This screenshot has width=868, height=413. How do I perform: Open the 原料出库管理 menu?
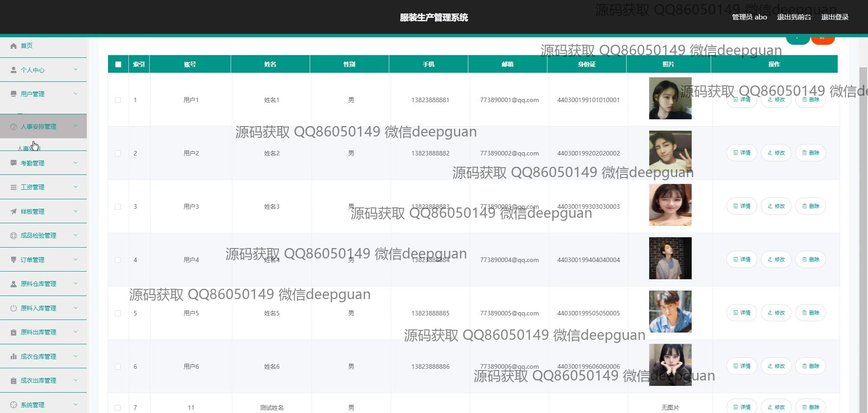click(43, 332)
